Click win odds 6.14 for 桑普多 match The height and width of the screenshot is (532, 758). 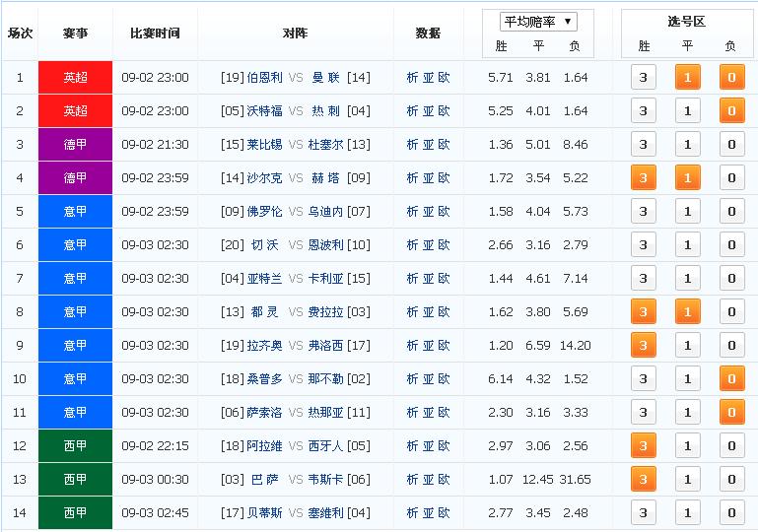coord(501,379)
